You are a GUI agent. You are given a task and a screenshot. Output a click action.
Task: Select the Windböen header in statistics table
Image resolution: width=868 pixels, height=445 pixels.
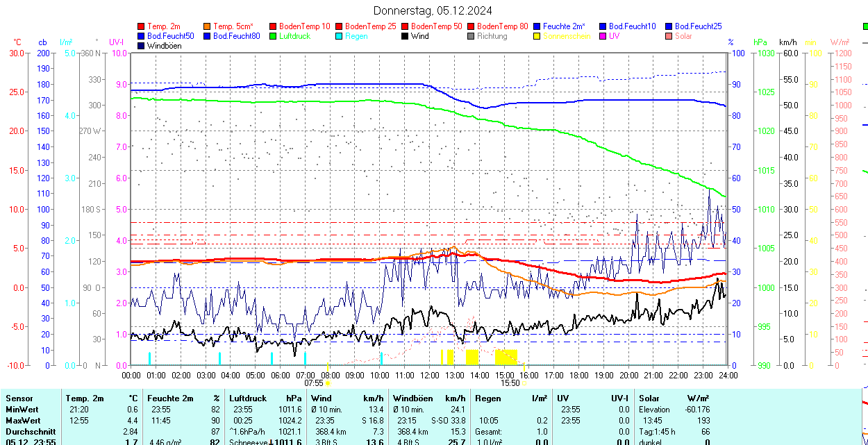tap(412, 398)
